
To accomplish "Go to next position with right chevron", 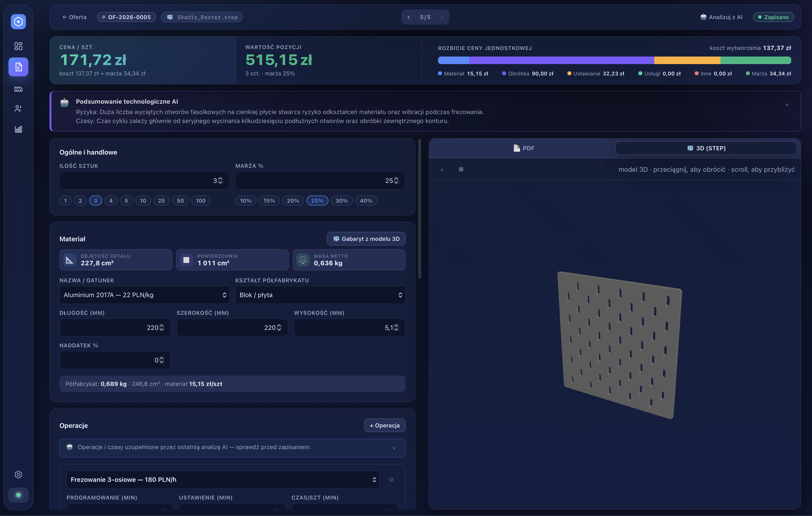I will [x=442, y=17].
